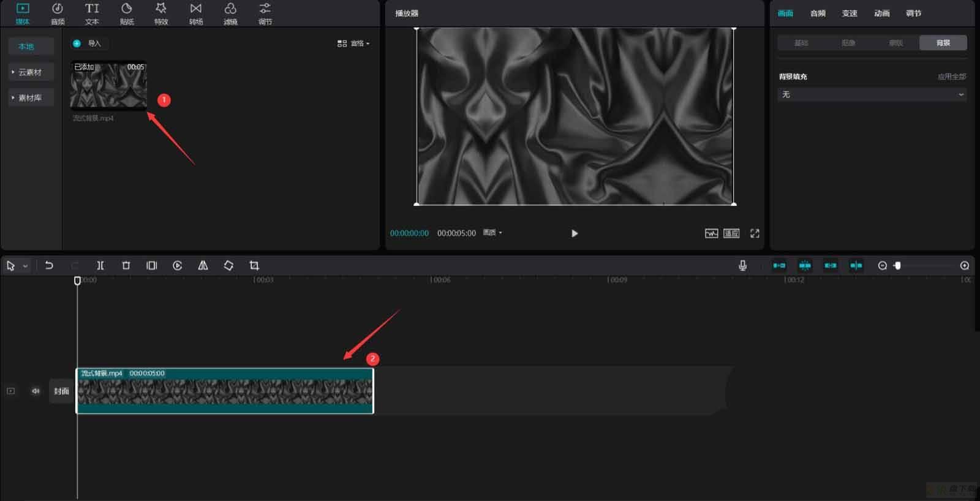Switch to the 调节 tab in properties panel
Viewport: 980px width, 501px height.
(913, 13)
